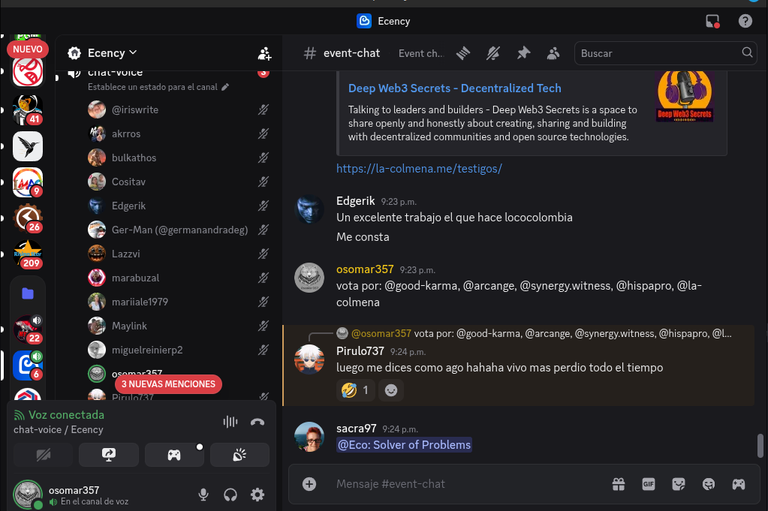Toggle notification settings bell icon

coord(493,53)
